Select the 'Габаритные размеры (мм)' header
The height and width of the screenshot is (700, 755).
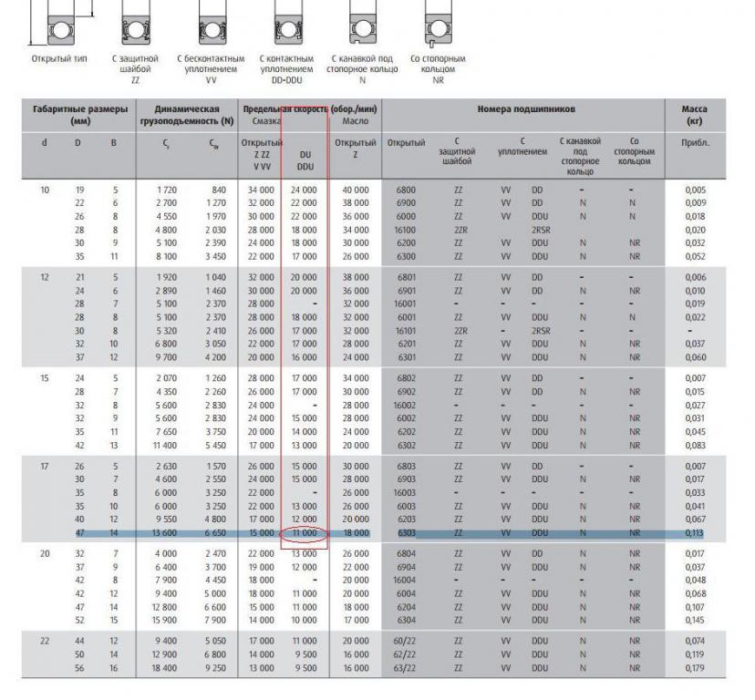[80, 115]
